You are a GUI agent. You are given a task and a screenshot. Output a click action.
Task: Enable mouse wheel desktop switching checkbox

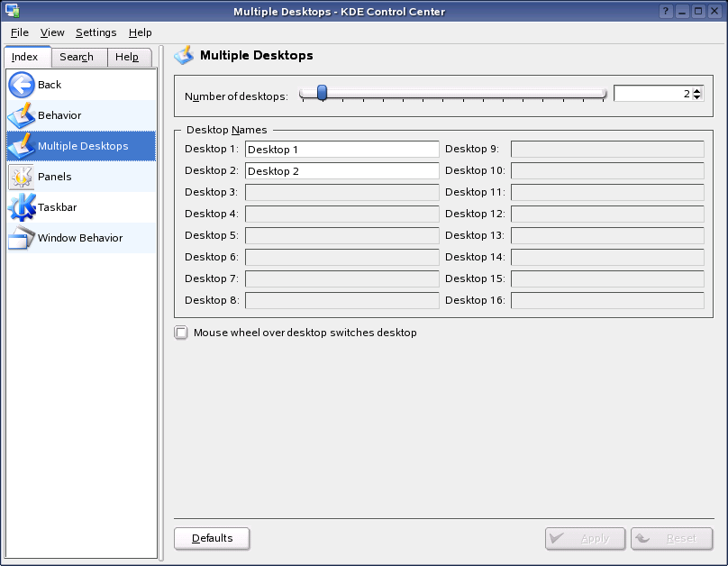pyautogui.click(x=181, y=333)
